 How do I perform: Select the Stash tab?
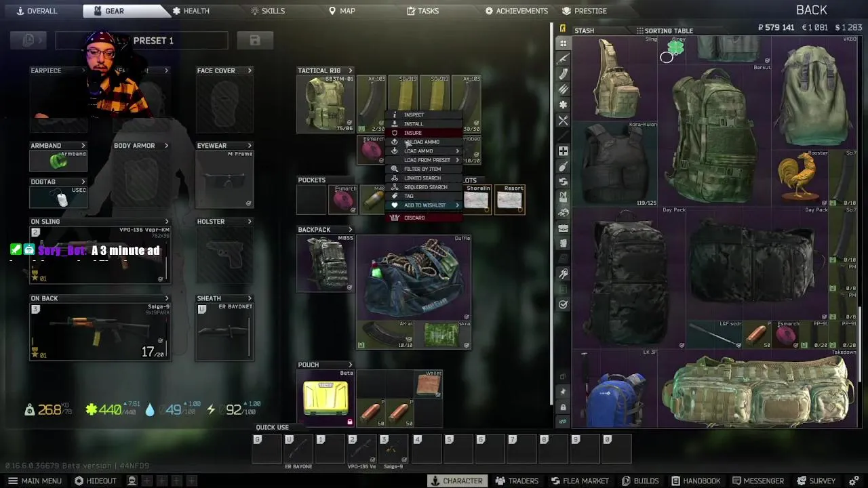click(x=584, y=30)
